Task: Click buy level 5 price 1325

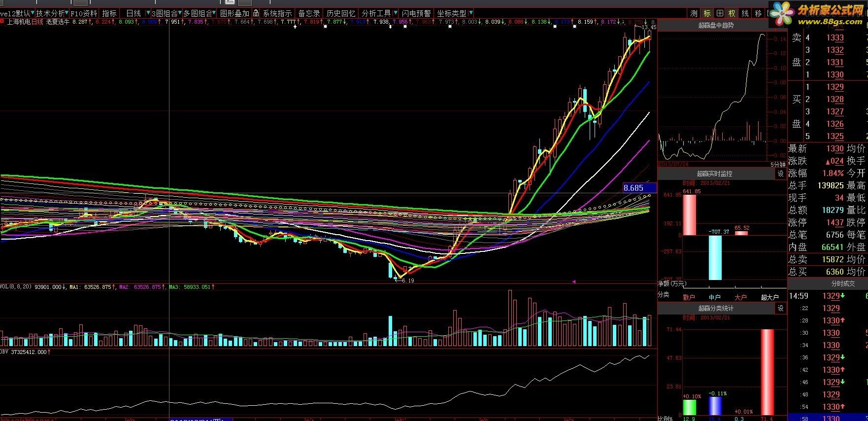Action: click(x=835, y=137)
